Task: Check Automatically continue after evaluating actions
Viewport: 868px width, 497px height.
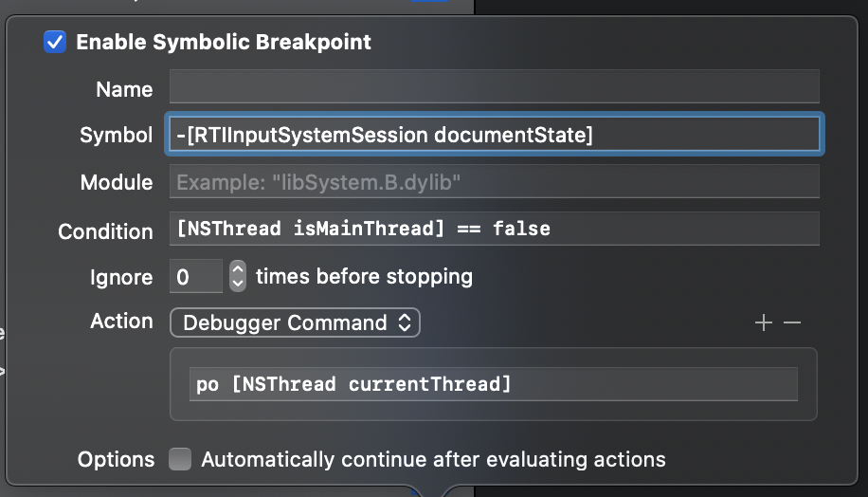Action: tap(180, 460)
